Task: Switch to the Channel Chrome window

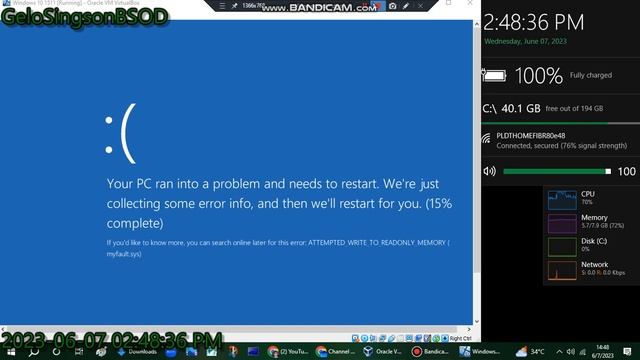Action: tap(336, 351)
